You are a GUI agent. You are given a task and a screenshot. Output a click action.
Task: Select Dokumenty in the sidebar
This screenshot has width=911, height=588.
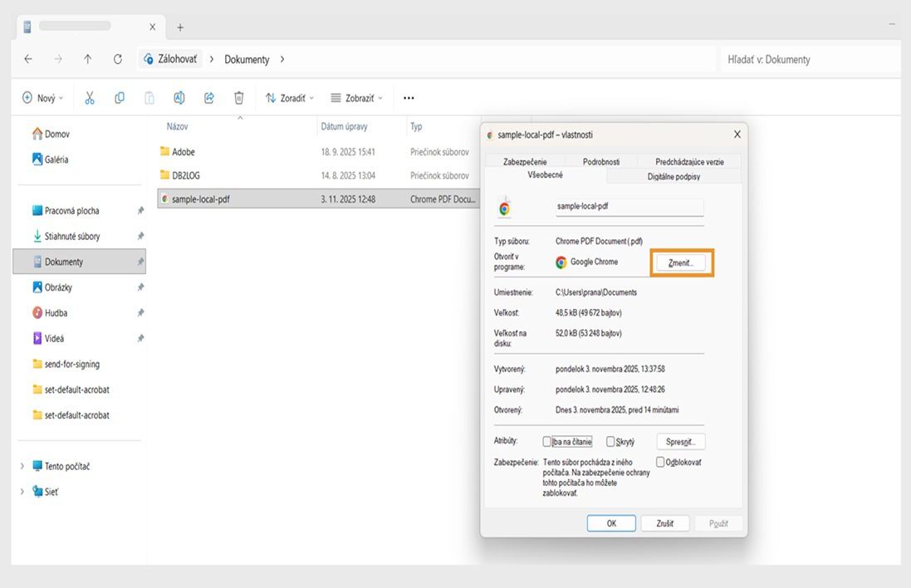[x=80, y=262]
